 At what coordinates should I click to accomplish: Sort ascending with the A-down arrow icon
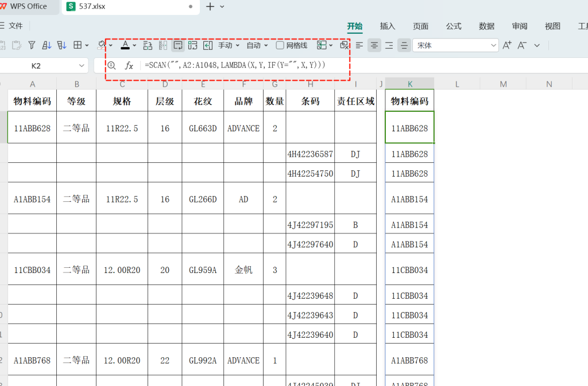(x=47, y=45)
